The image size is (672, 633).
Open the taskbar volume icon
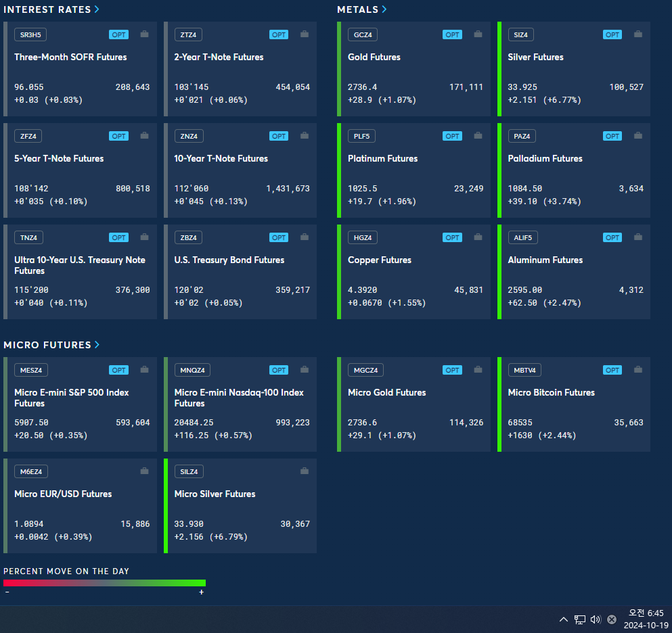coord(596,619)
